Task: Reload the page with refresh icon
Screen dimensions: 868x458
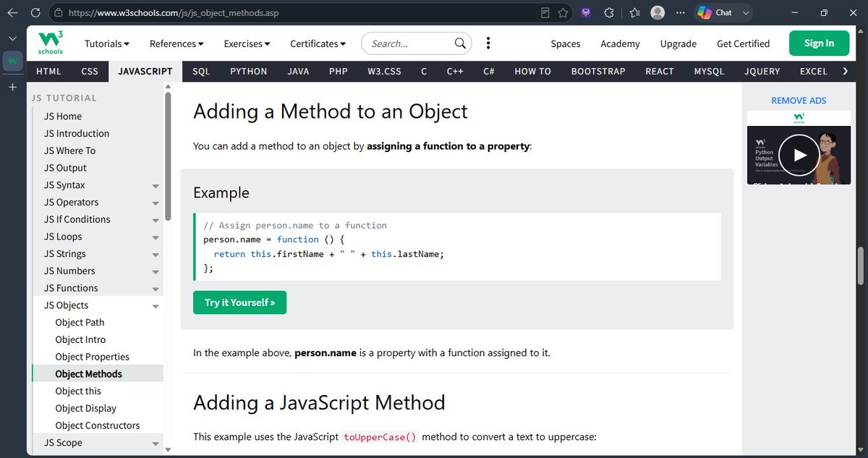Action: (35, 12)
